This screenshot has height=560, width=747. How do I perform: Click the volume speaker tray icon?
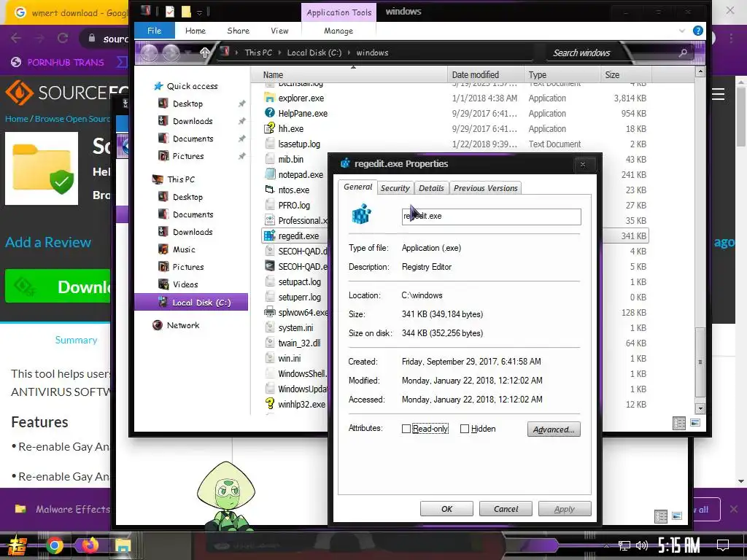click(642, 545)
